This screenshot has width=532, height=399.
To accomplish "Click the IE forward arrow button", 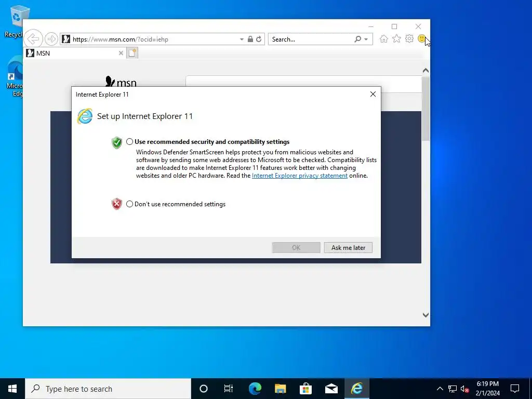I will (51, 39).
